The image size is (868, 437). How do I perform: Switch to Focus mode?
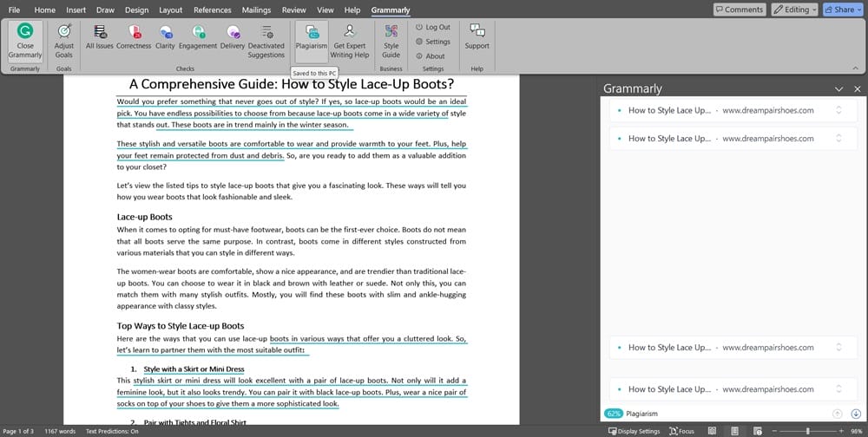(x=681, y=431)
